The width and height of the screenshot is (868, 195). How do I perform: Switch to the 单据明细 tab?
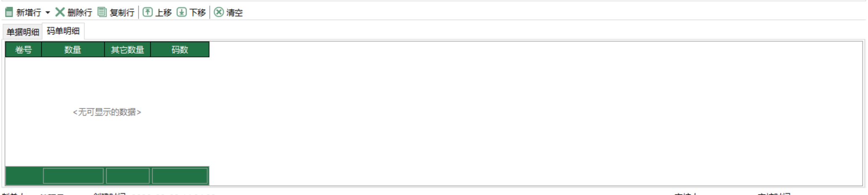pyautogui.click(x=23, y=32)
